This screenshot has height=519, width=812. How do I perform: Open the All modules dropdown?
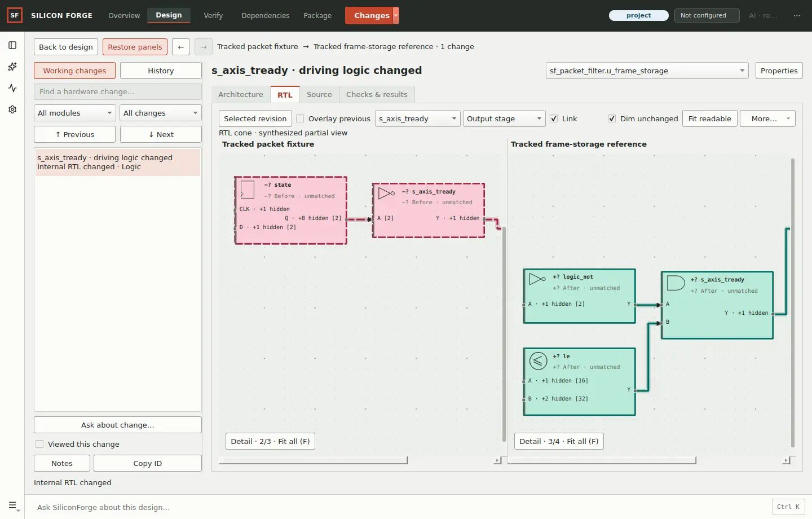point(75,113)
